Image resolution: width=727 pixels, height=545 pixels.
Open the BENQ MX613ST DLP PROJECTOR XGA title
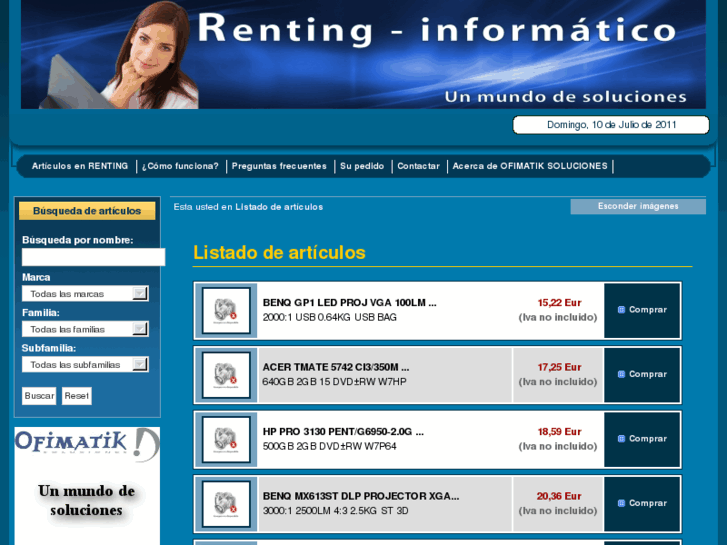(361, 496)
